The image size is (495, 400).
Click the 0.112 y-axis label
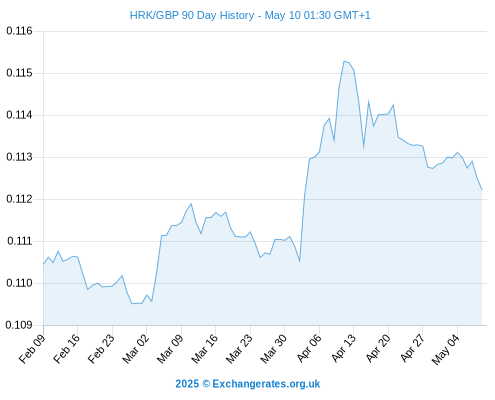19,199
